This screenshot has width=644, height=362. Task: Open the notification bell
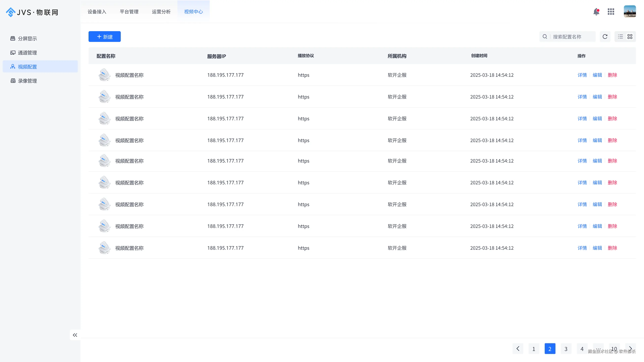point(596,12)
